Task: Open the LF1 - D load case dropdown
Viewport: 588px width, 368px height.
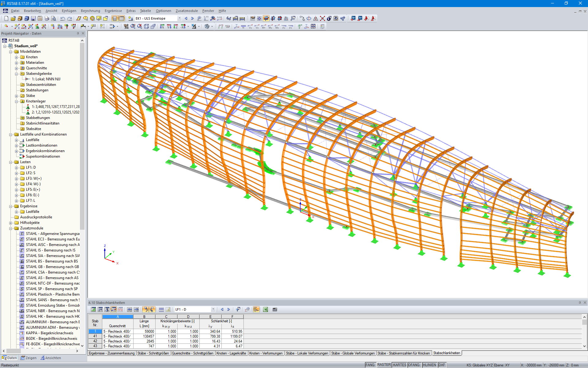Action: 213,309
